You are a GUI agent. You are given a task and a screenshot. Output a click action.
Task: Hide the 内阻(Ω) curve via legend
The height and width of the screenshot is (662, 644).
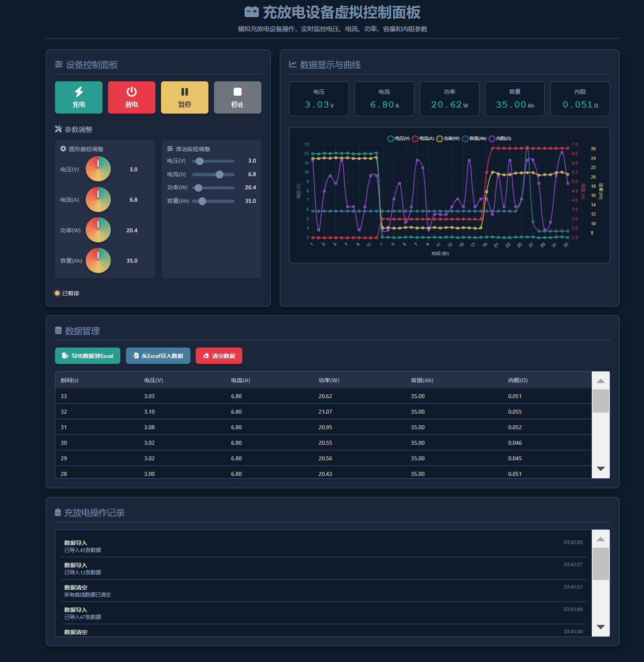(x=500, y=139)
